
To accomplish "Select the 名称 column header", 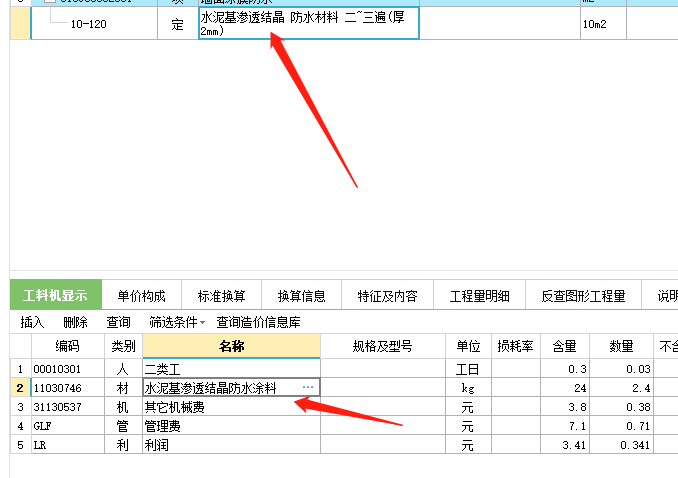I will (x=231, y=346).
